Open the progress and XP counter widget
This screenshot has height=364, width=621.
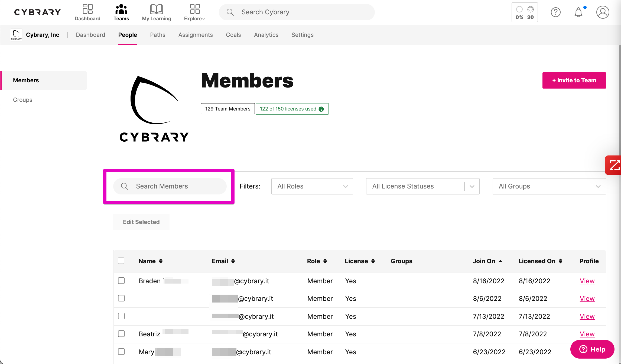[x=525, y=12]
